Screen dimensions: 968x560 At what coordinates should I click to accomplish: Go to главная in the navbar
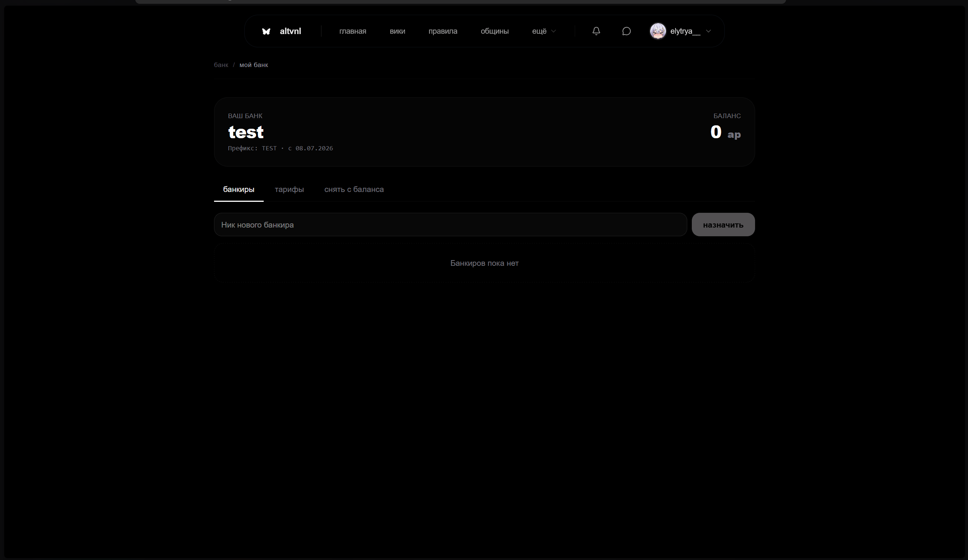(353, 31)
